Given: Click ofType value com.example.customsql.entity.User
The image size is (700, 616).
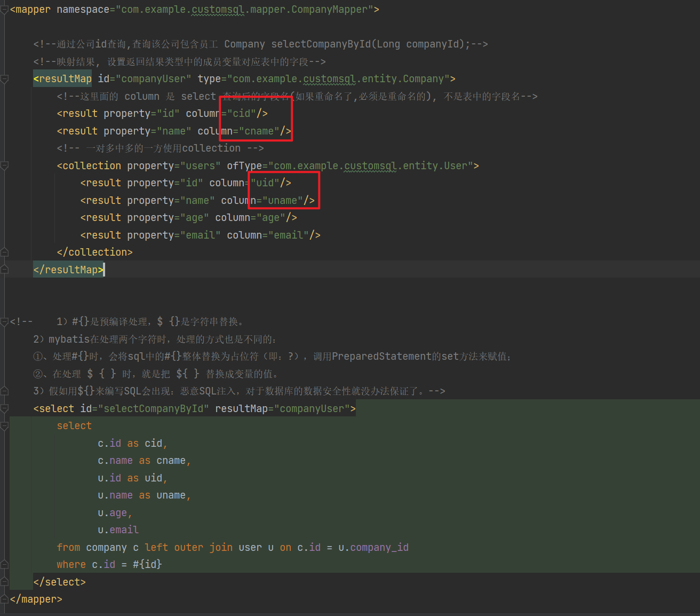Looking at the screenshot, I should pos(370,166).
